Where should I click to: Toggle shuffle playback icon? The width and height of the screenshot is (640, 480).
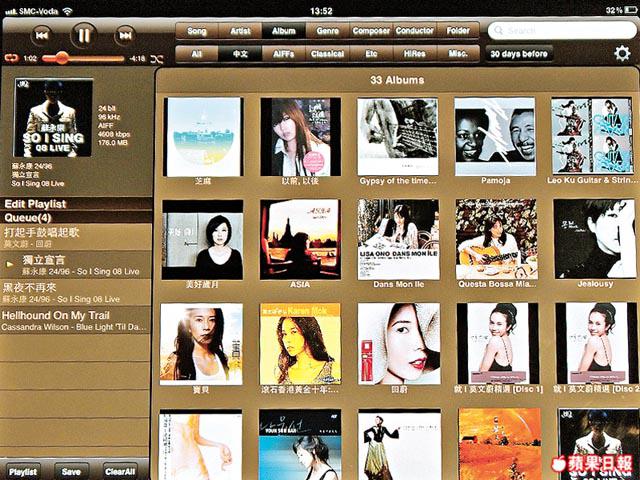[x=157, y=59]
